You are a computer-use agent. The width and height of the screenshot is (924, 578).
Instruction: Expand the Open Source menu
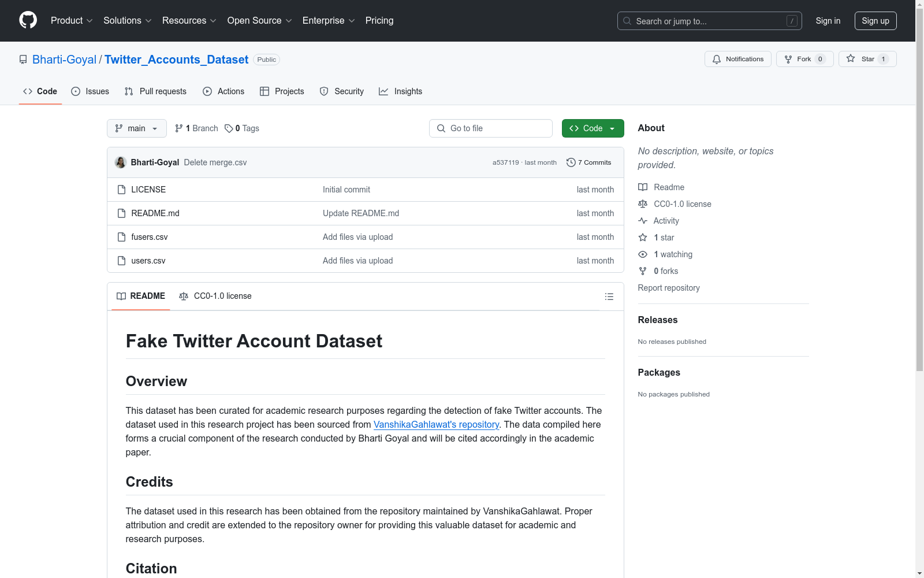pyautogui.click(x=260, y=21)
